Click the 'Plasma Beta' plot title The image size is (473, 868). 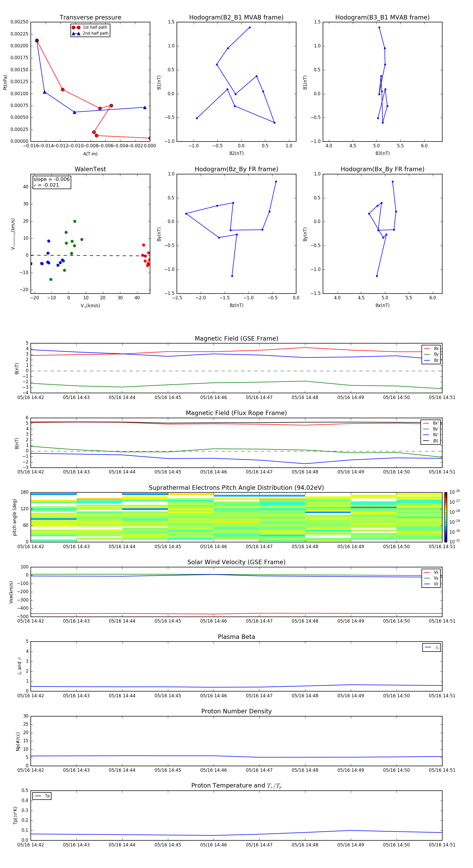point(236,637)
